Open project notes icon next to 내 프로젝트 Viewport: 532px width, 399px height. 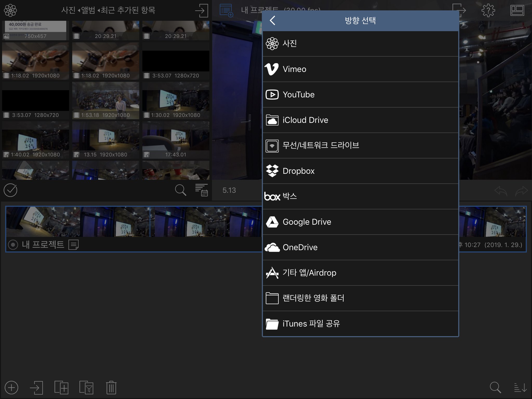(74, 245)
